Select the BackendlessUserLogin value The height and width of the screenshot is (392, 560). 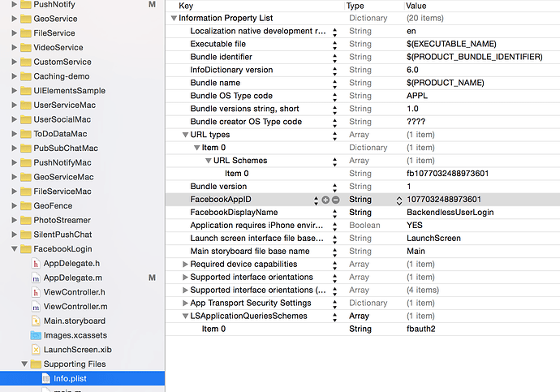(x=450, y=213)
